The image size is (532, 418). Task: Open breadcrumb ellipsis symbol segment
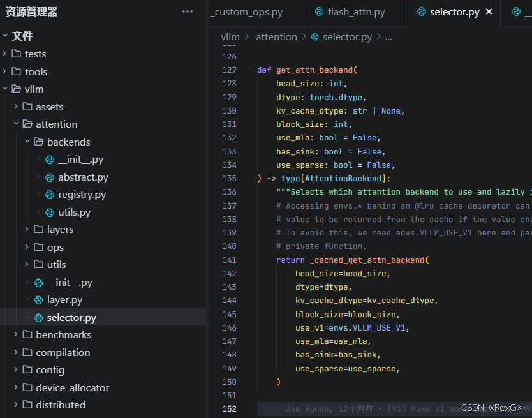[388, 38]
